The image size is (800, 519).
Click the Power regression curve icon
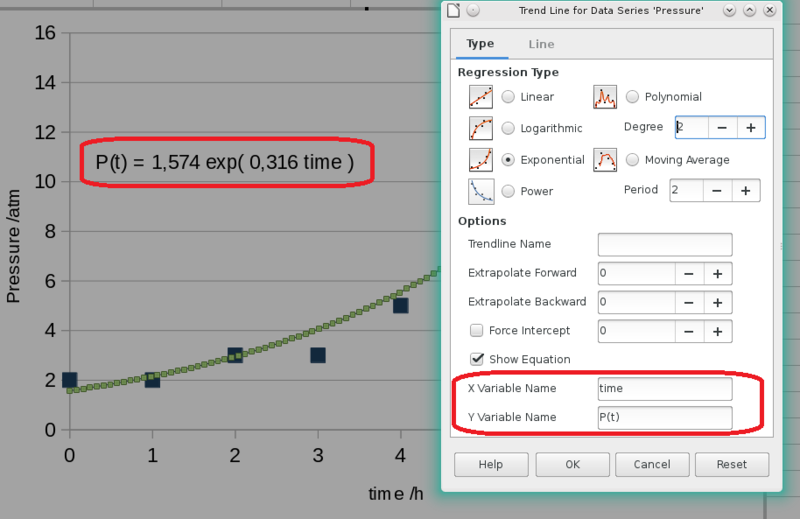(481, 191)
